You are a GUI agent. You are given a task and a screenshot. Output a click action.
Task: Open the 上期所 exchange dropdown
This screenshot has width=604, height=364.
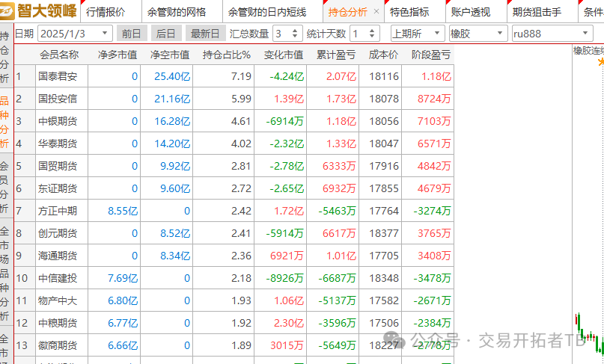click(418, 34)
